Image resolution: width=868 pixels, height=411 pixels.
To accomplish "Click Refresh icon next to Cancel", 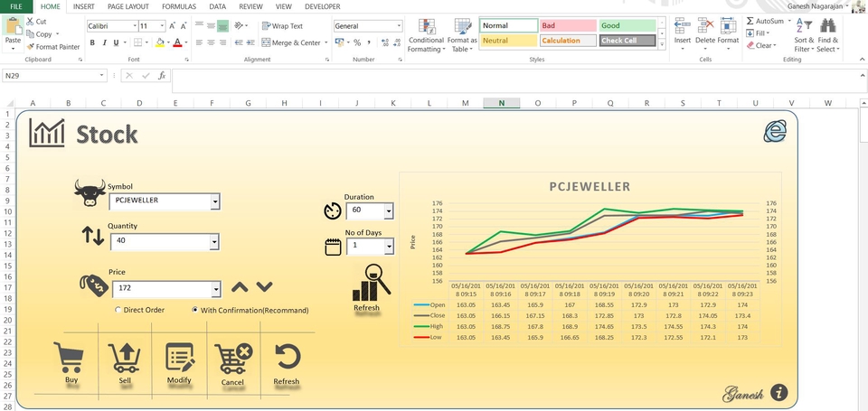I will click(x=288, y=357).
